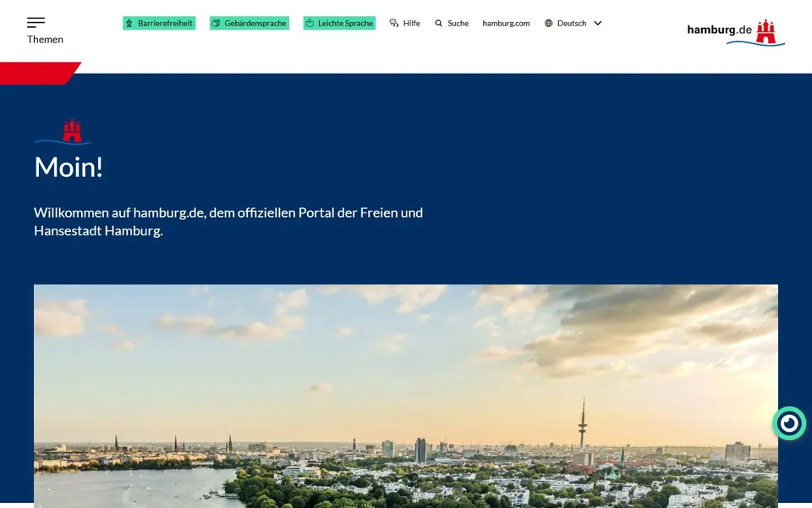Click the Hamburg skyline hero image
Image resolution: width=812 pixels, height=508 pixels.
point(405,395)
